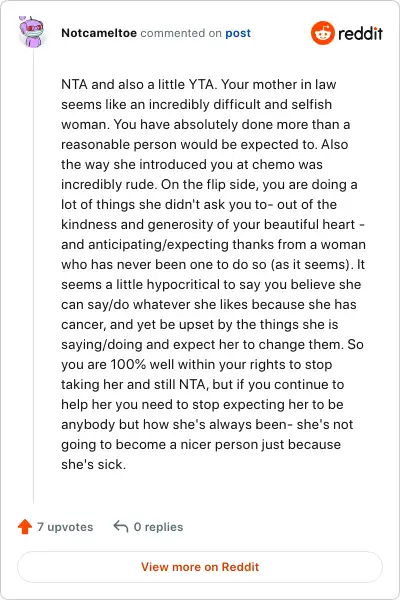
Task: Open the Reddit Snoo logo icon
Action: pyautogui.click(x=323, y=33)
